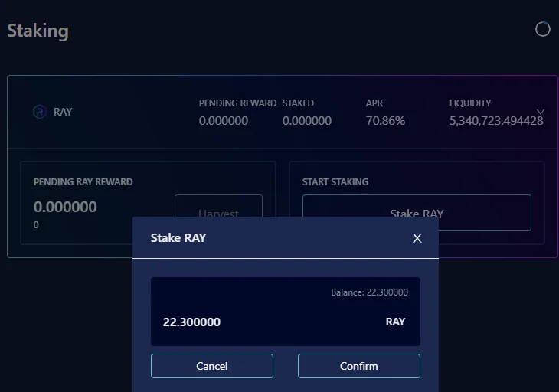Click the PENDING RAY REWARD label
The height and width of the screenshot is (392, 559).
tap(83, 181)
